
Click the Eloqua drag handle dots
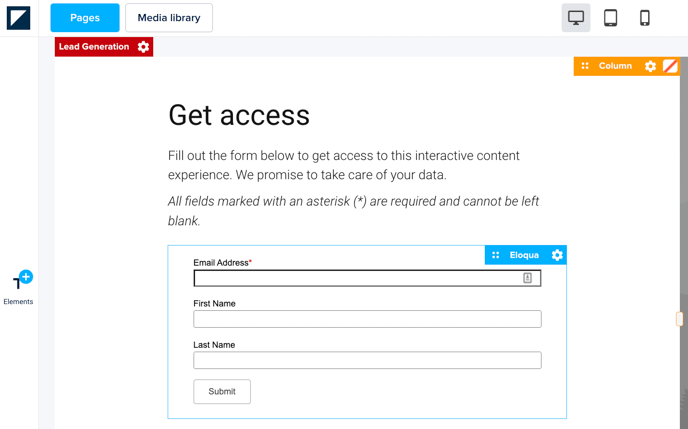(496, 255)
